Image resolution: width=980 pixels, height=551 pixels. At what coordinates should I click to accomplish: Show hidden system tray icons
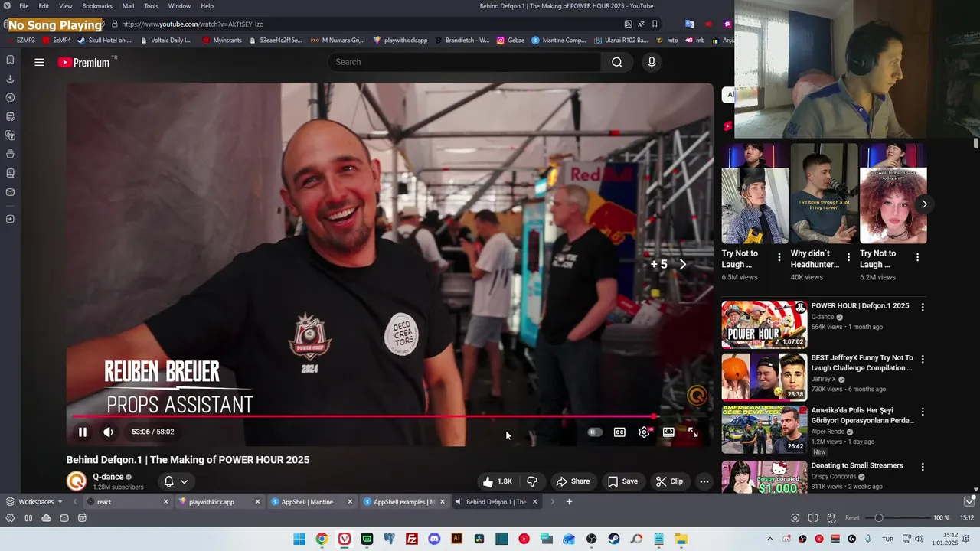coord(770,539)
